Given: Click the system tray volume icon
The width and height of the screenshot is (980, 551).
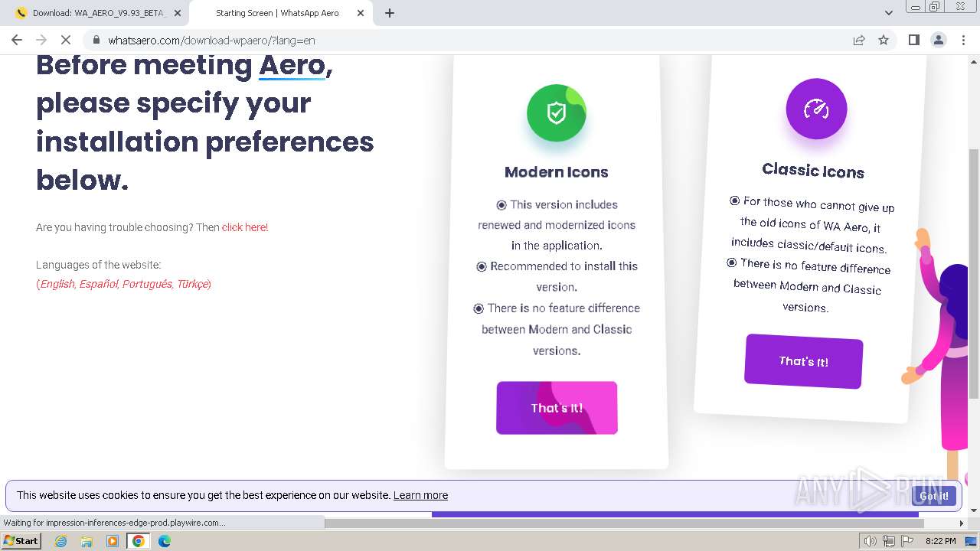Looking at the screenshot, I should click(871, 541).
